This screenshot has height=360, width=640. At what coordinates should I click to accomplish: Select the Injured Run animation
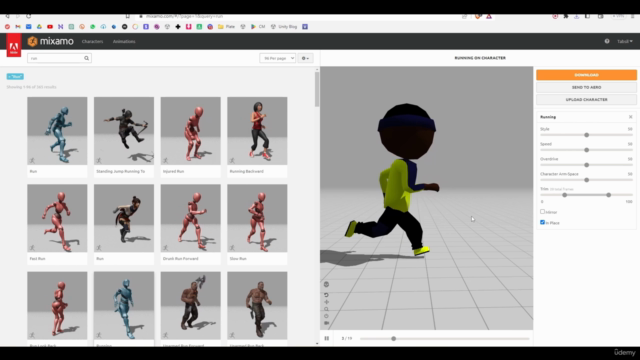click(x=191, y=137)
